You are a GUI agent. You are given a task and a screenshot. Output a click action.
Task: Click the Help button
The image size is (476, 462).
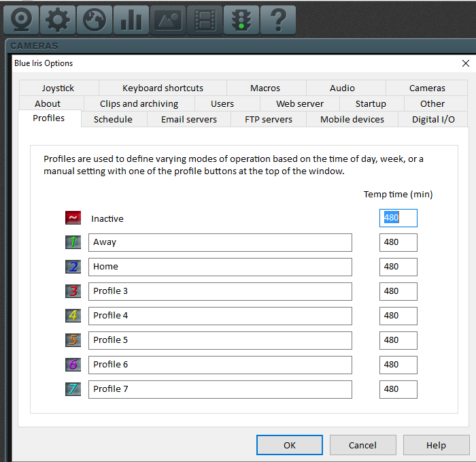click(x=437, y=445)
